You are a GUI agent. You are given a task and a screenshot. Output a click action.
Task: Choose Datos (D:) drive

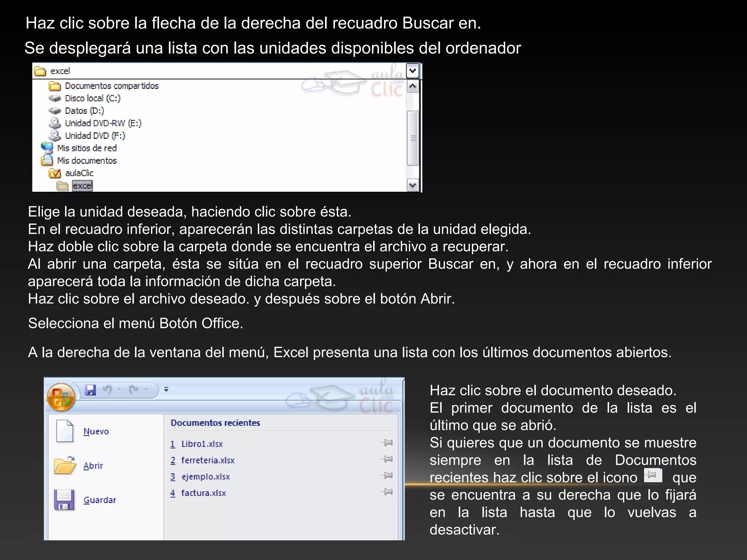pos(84,111)
